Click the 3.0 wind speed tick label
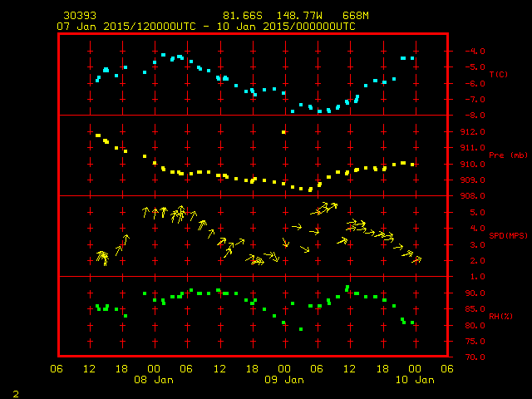This screenshot has height=399, width=532. [x=477, y=245]
